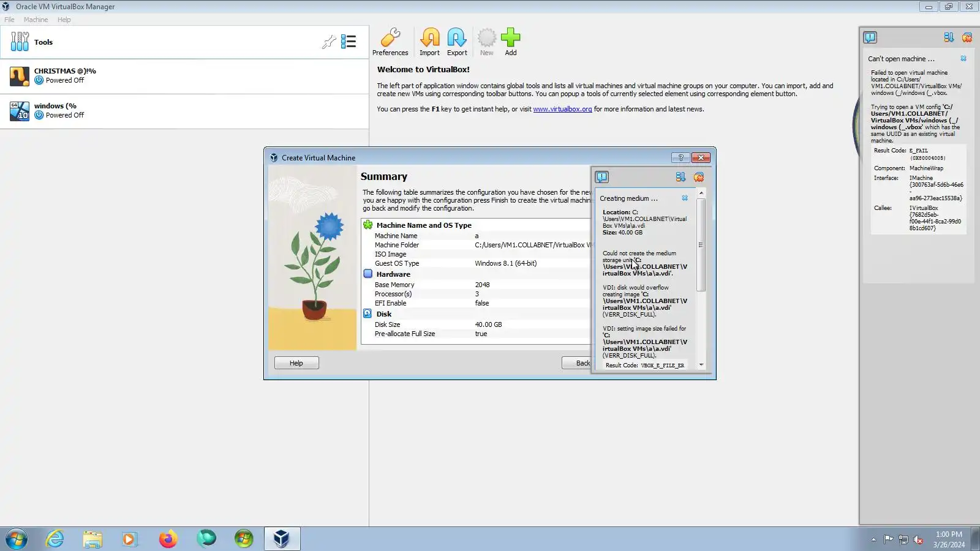Click the muted volume tray icon
The image size is (980, 551).
click(x=918, y=539)
